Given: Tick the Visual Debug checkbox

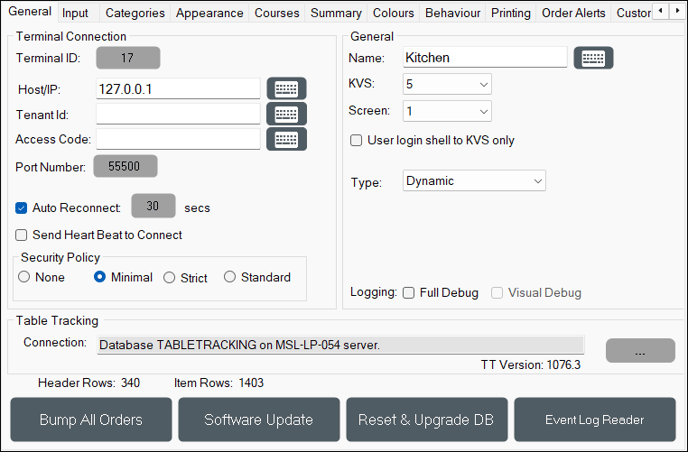Looking at the screenshot, I should 497,293.
